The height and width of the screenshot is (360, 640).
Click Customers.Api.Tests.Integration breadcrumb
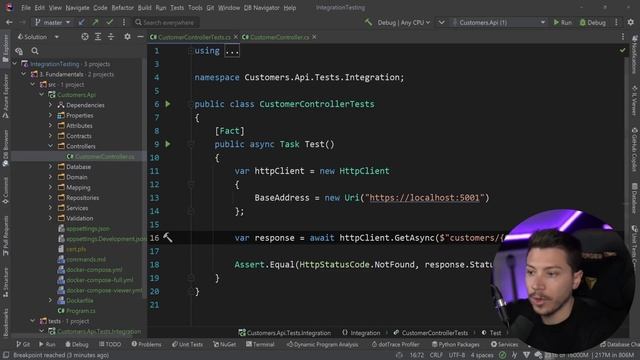(x=284, y=333)
